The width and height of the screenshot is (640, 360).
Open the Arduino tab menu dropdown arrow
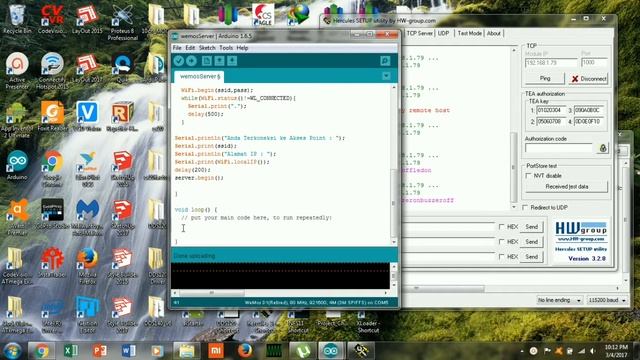coord(386,76)
